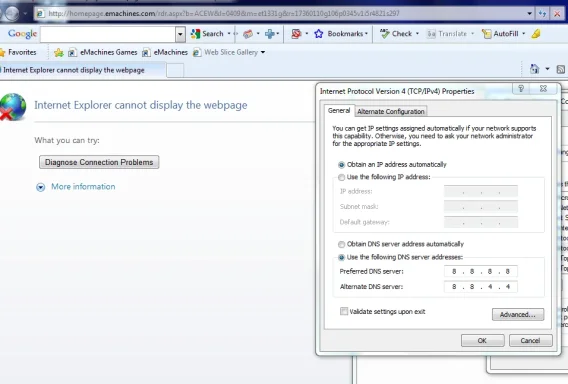Expand the Home button dropdown arrow
Image resolution: width=568 pixels, height=384 pixels.
point(547,69)
